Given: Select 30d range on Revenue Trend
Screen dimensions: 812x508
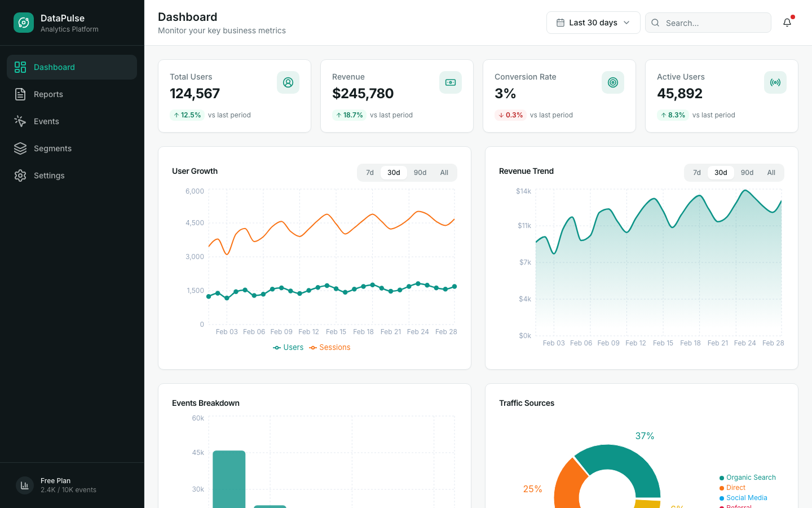Looking at the screenshot, I should click(721, 173).
